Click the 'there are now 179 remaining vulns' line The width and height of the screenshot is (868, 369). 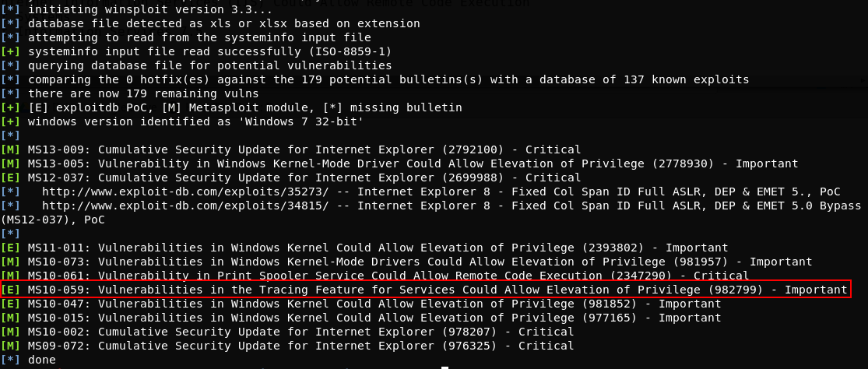[x=143, y=93]
